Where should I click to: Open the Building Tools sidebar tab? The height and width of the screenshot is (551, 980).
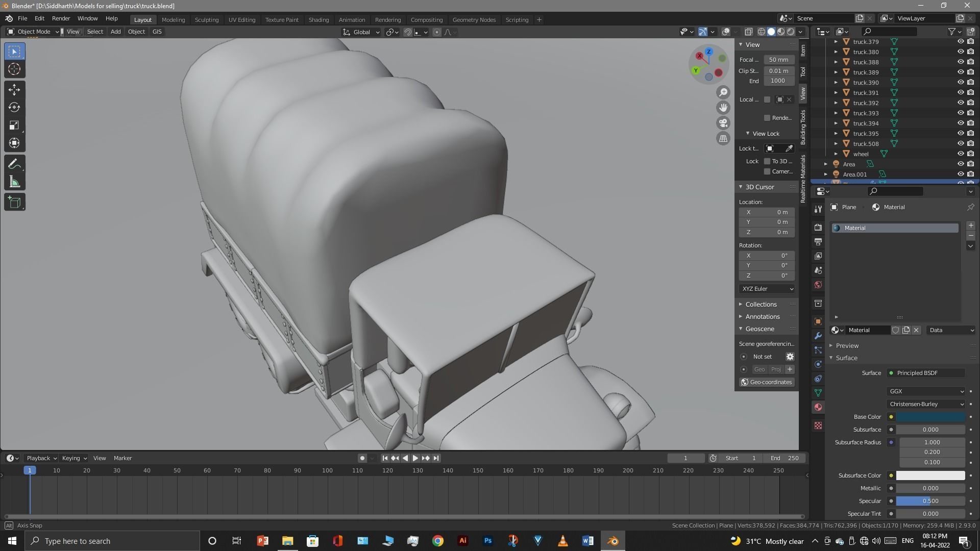coord(803,127)
